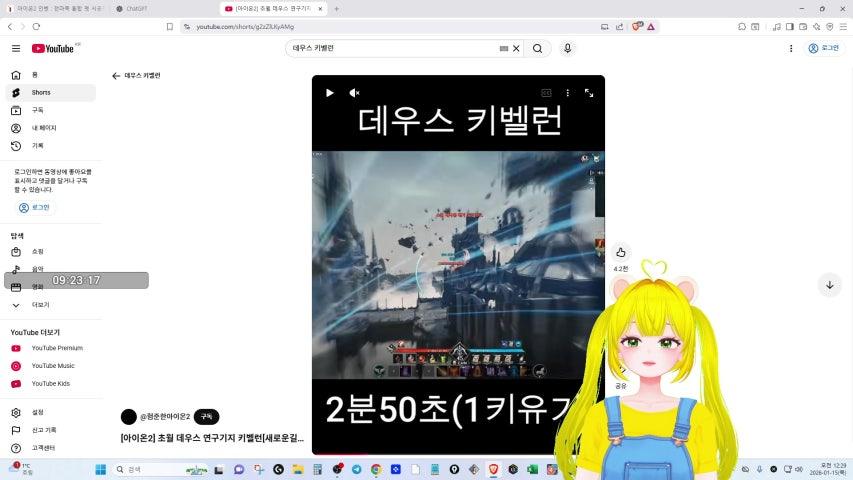Click the Windows taskbar search box
This screenshot has width=853, height=480.
point(161,469)
